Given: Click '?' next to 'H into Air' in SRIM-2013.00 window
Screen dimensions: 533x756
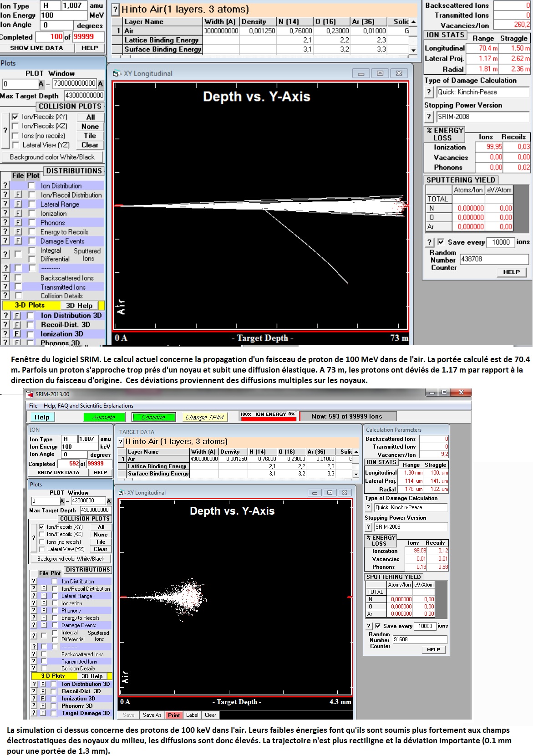Looking at the screenshot, I should pyautogui.click(x=121, y=442).
